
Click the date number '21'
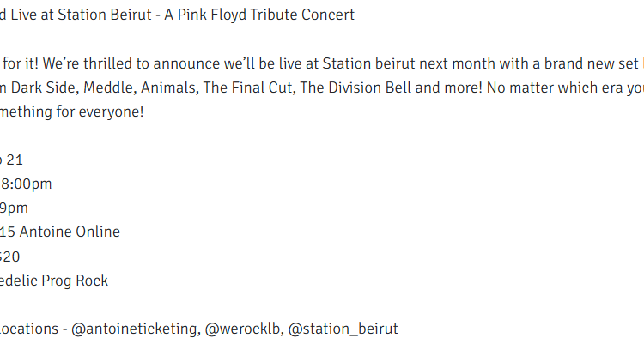pyautogui.click(x=15, y=160)
